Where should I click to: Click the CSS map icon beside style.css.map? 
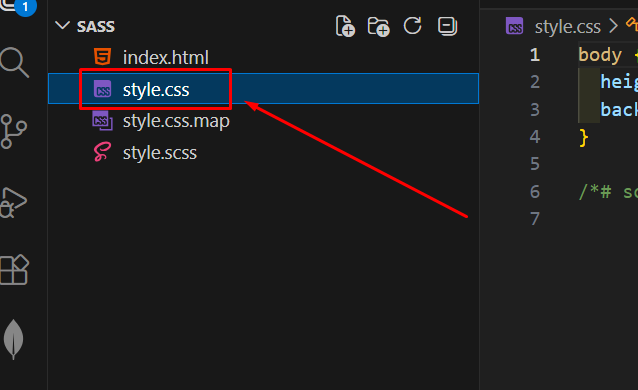(102, 121)
